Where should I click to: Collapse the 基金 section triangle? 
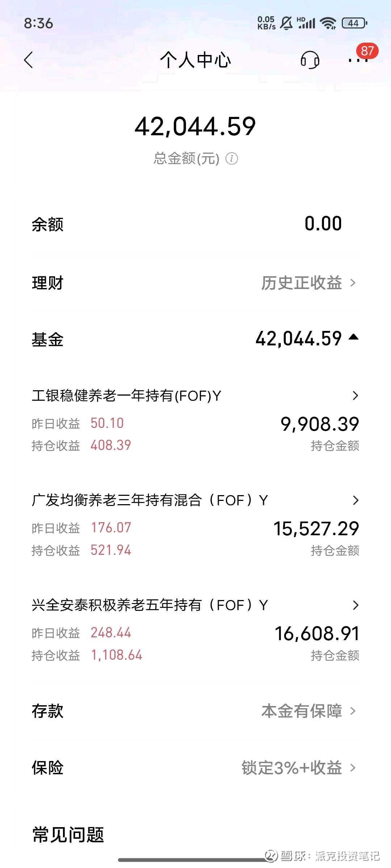[353, 337]
